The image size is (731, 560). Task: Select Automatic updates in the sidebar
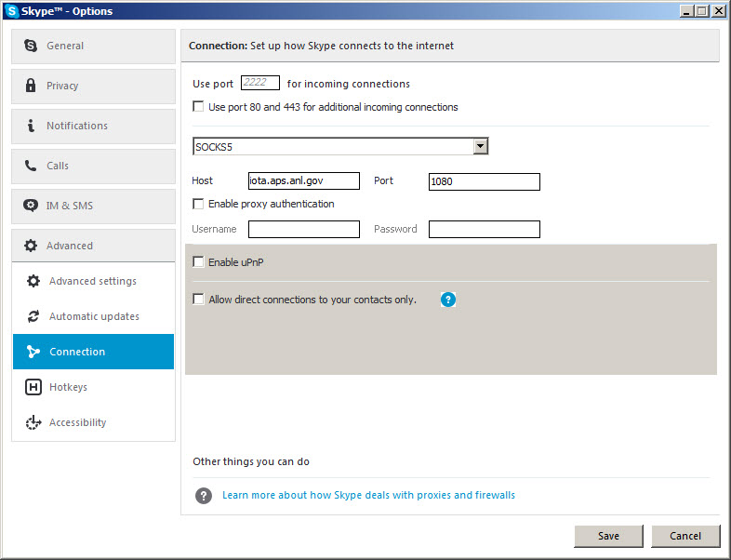click(93, 316)
